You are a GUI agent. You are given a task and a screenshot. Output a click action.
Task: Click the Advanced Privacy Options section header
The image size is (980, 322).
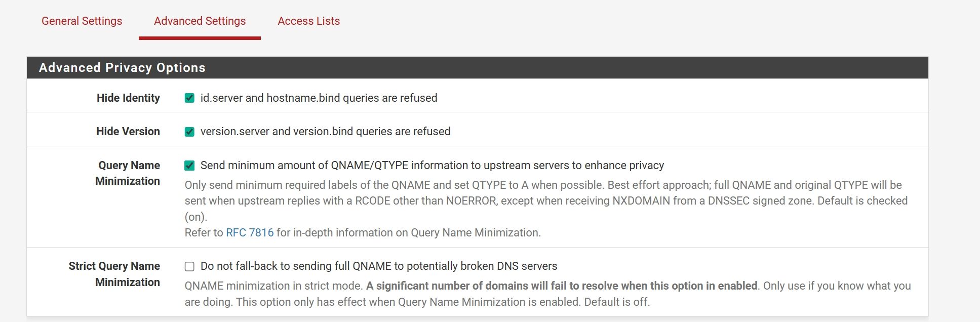point(122,68)
